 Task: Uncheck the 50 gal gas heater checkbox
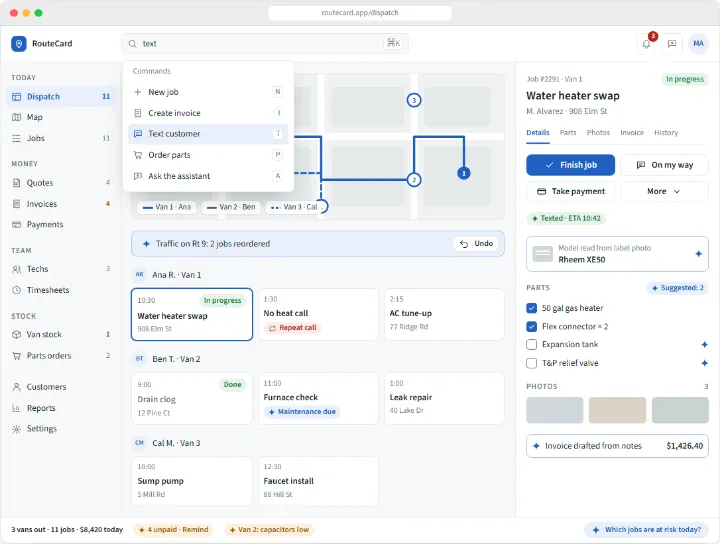[x=532, y=308]
